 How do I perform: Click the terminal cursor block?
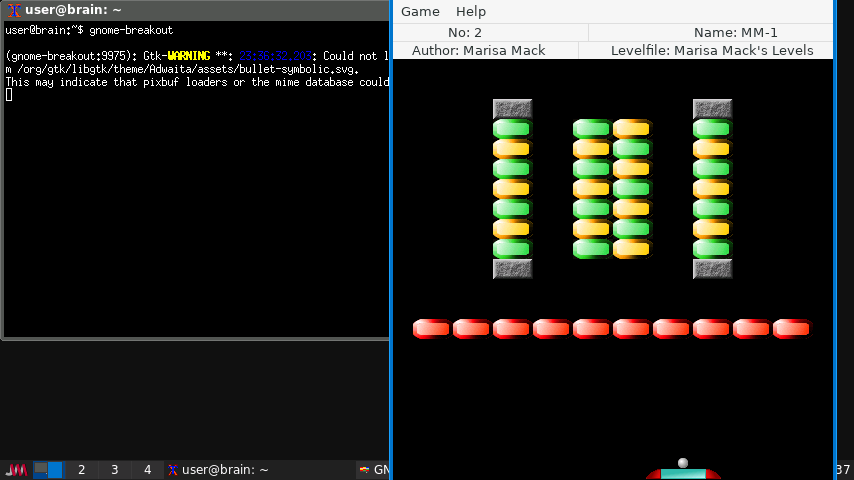[9, 95]
